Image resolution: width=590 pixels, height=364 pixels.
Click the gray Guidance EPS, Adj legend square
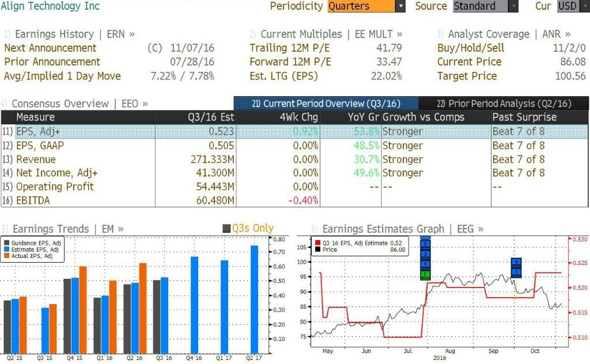coord(6,243)
